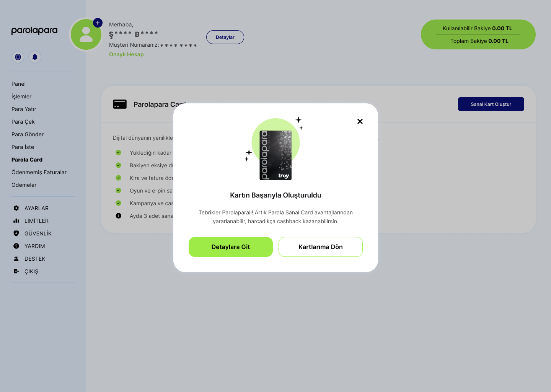Image resolution: width=551 pixels, height=392 pixels.
Task: Click the Parolapara Card credit card icon
Action: coord(120,104)
